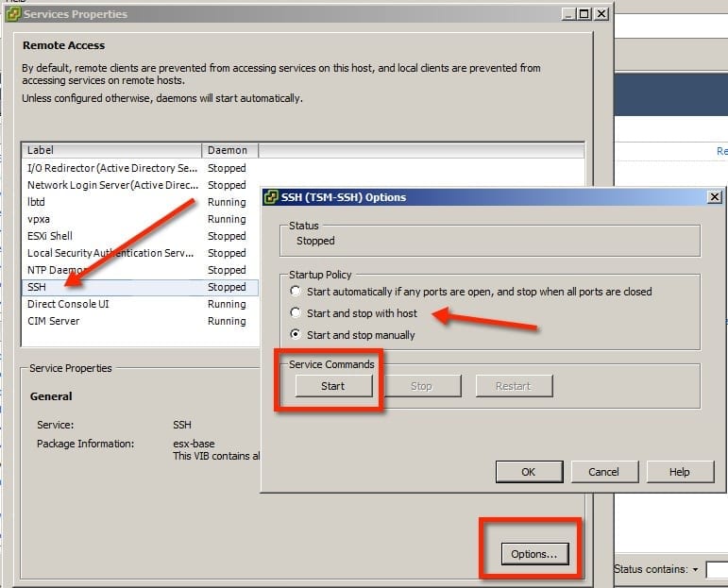Click the Running status of CIM Server
Viewport: 728px width, 588px height.
(227, 321)
